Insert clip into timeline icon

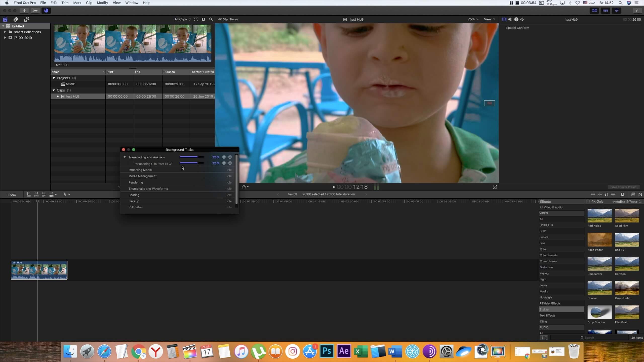tap(36, 194)
